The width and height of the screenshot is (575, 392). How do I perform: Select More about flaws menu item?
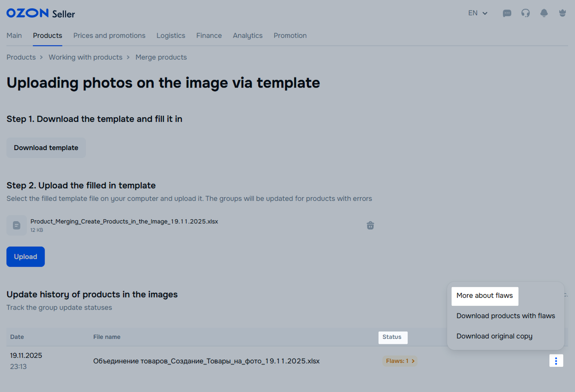484,295
